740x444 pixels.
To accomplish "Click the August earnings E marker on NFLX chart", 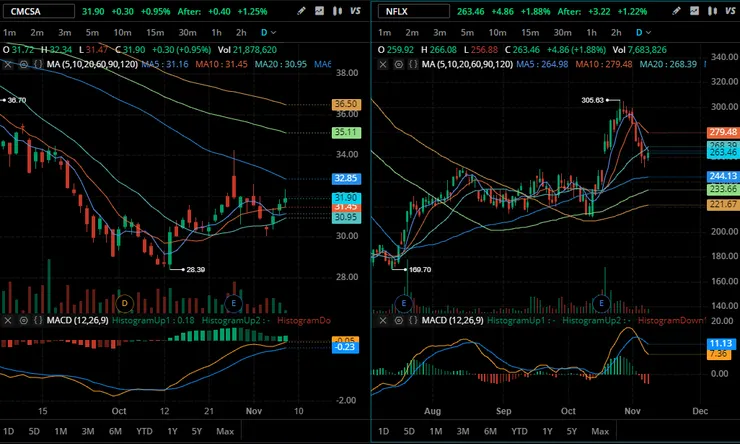I will [404, 303].
